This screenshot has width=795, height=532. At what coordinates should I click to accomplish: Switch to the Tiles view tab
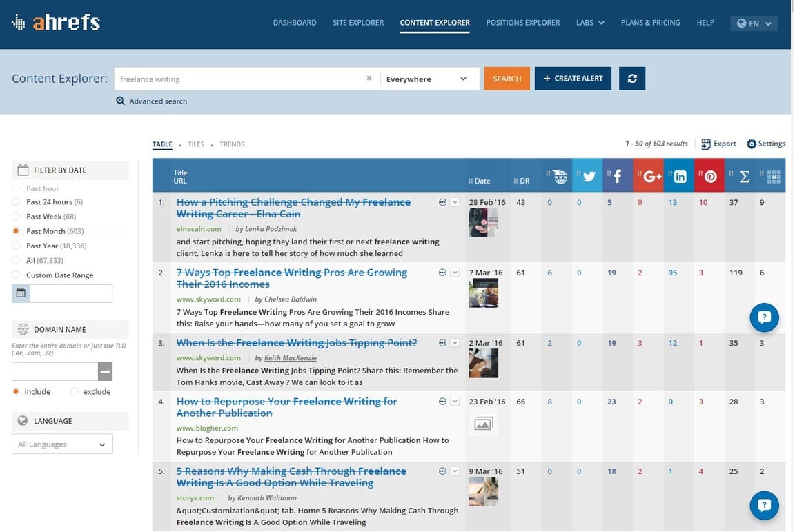(196, 144)
